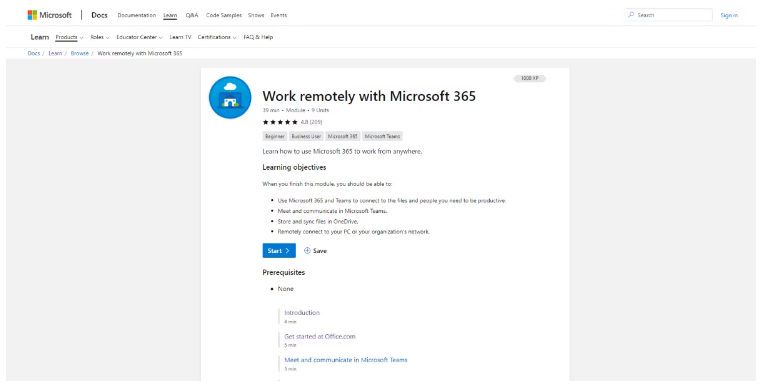Click the Browse breadcrumb link
This screenshot has width=765, height=387.
[80, 53]
